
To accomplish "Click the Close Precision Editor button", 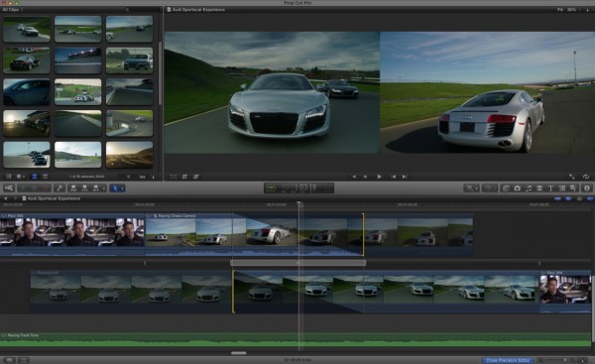I will click(x=508, y=360).
